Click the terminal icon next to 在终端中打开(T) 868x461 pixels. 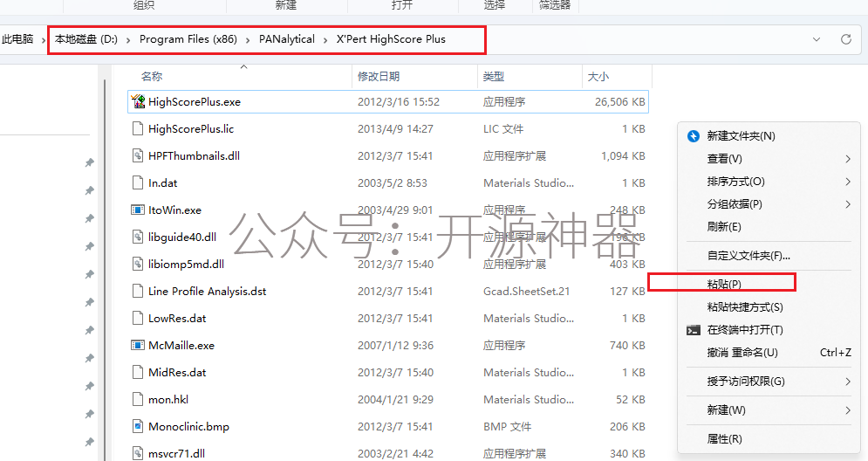coord(693,330)
